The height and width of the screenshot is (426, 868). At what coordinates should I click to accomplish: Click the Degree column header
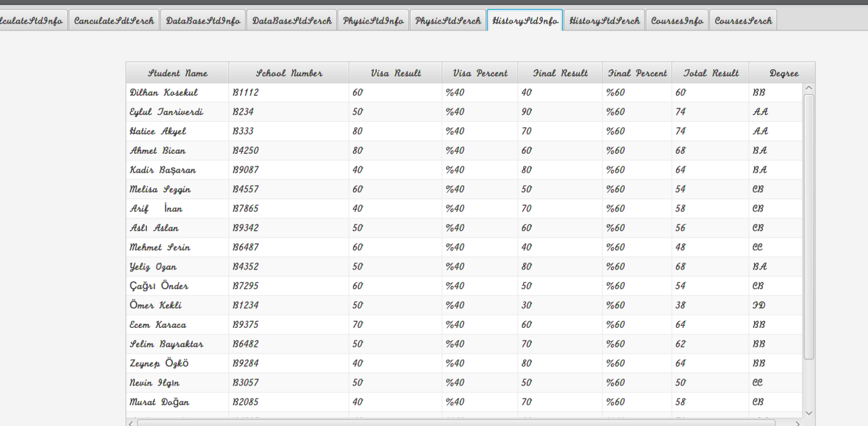click(783, 73)
